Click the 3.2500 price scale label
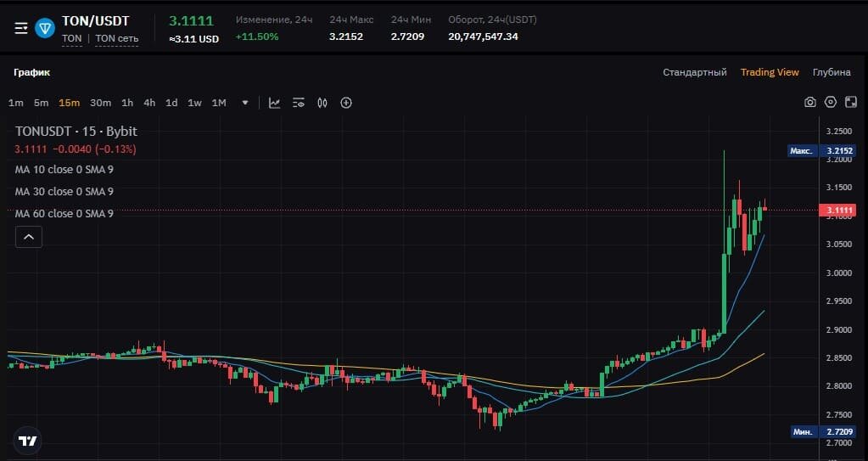This screenshot has width=868, height=461. (x=838, y=132)
